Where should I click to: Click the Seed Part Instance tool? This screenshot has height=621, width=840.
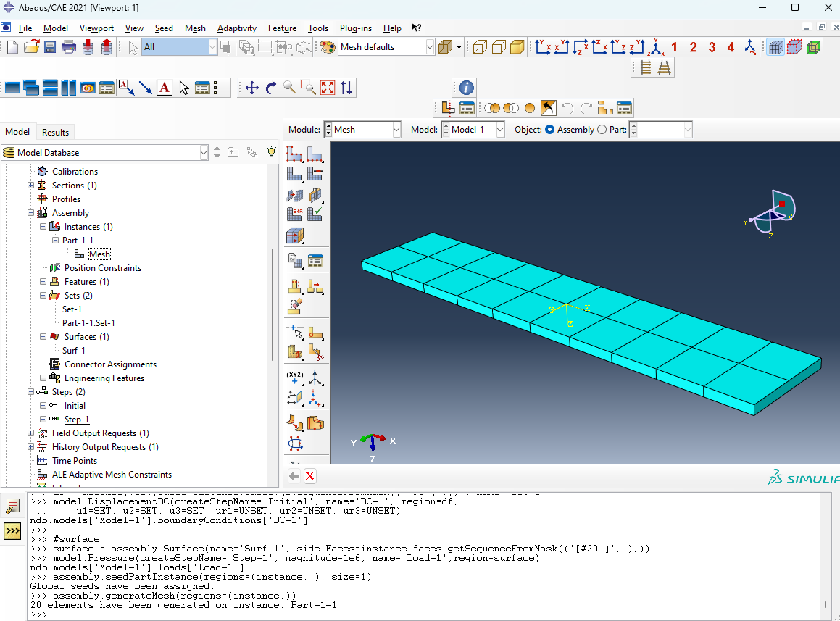coord(294,154)
